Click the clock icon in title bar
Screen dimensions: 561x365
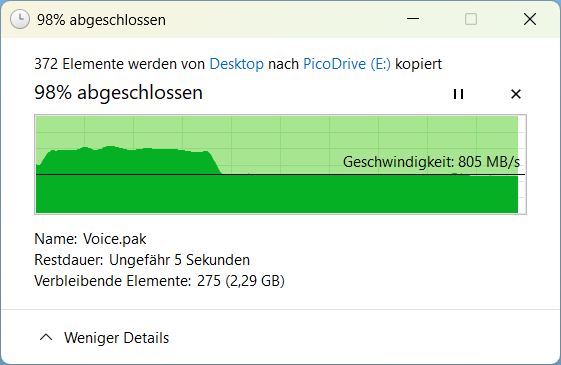(20, 19)
